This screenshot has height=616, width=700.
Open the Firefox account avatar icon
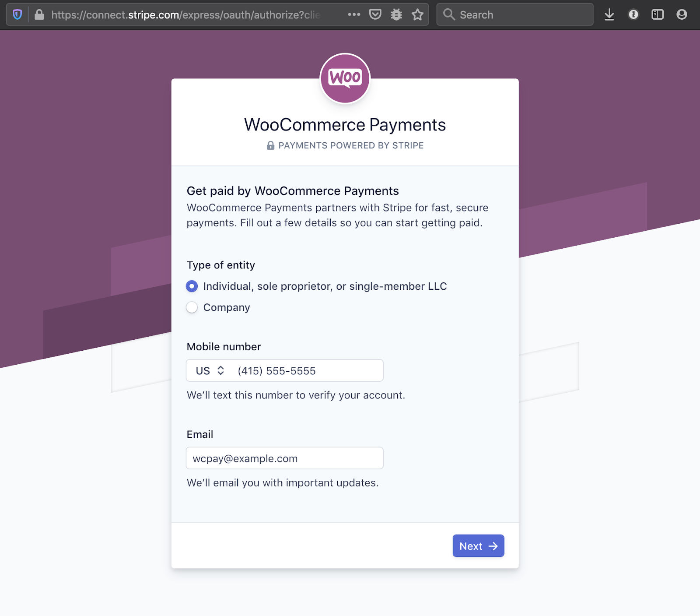(x=682, y=15)
